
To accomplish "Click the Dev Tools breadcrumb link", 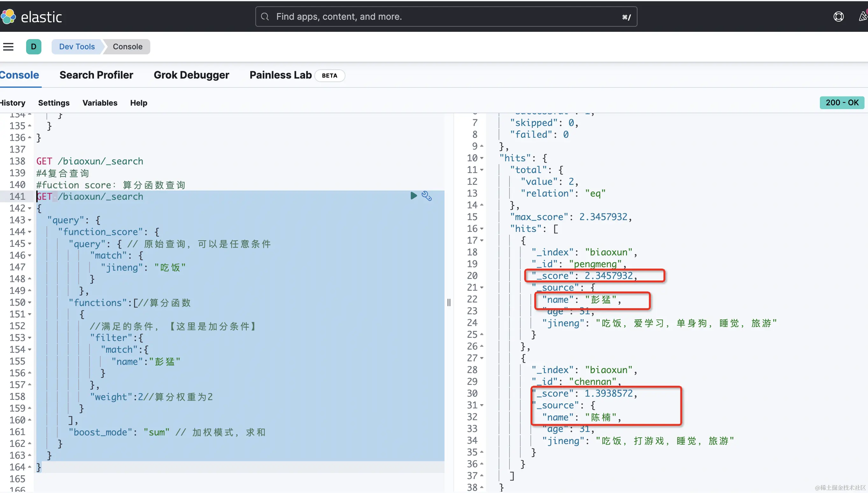I will click(77, 47).
